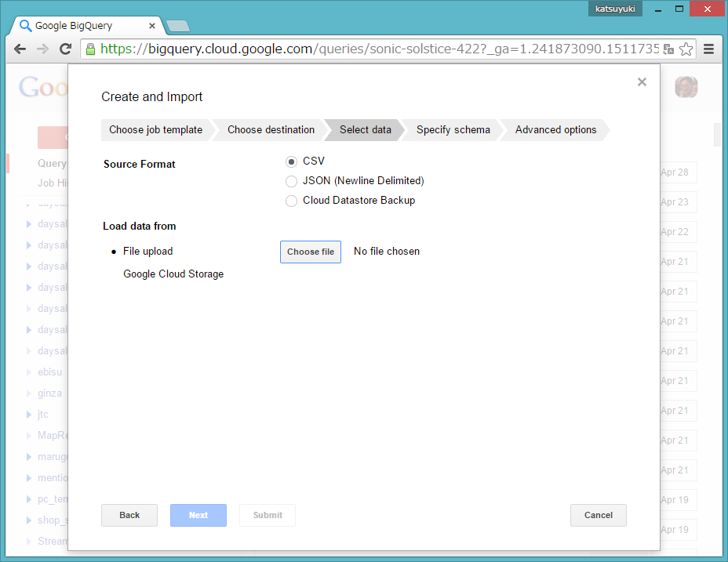Image resolution: width=728 pixels, height=562 pixels.
Task: Close the Google BigQuery tab
Action: point(152,26)
